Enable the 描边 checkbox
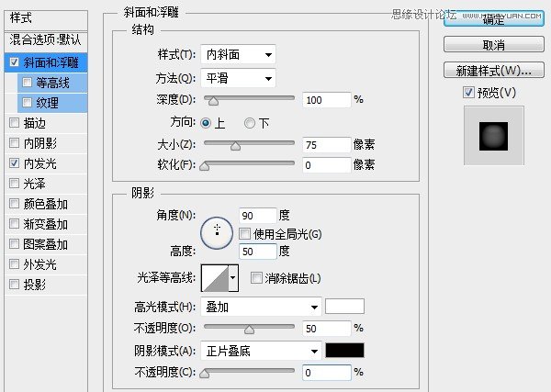This screenshot has height=392, width=551. [x=14, y=123]
